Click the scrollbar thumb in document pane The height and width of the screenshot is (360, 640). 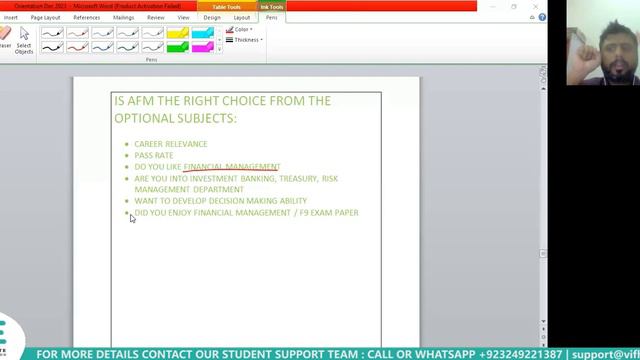click(543, 253)
